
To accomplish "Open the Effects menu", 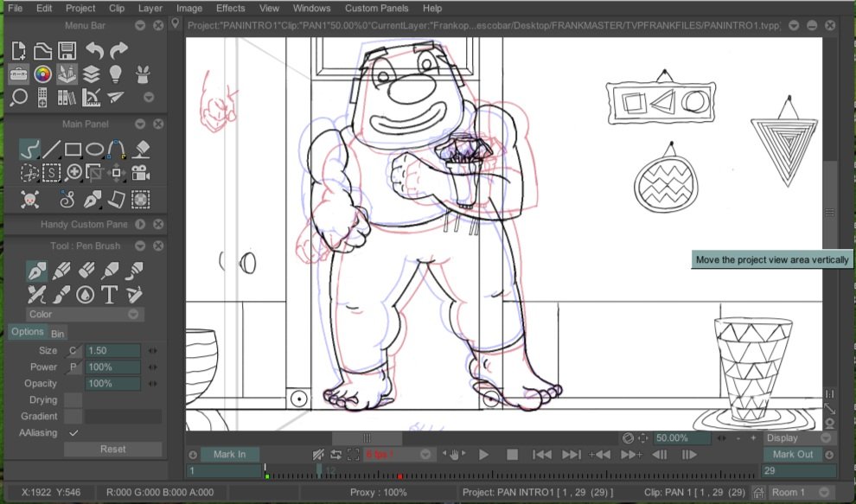I will [x=230, y=8].
